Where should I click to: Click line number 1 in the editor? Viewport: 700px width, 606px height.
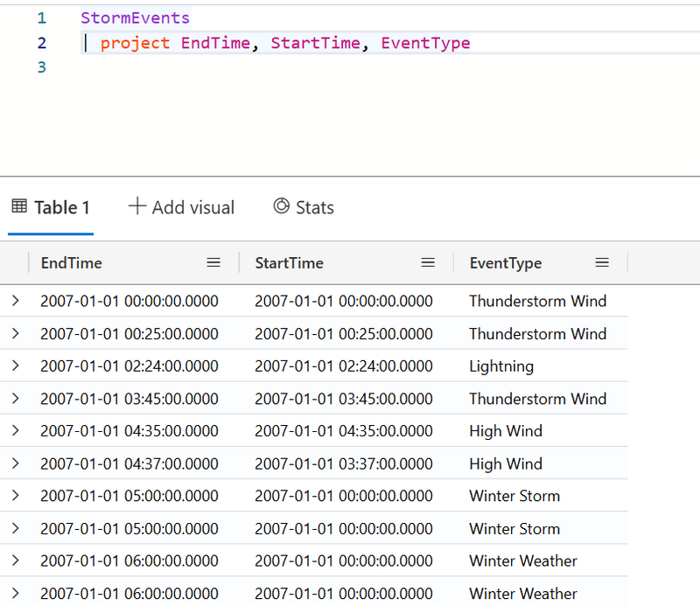pyautogui.click(x=42, y=18)
